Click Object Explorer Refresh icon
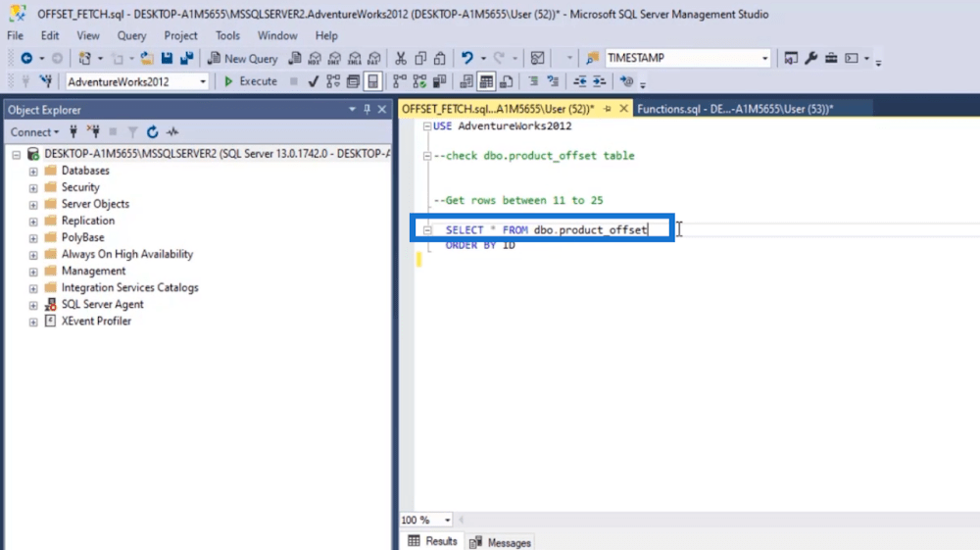 (x=153, y=132)
